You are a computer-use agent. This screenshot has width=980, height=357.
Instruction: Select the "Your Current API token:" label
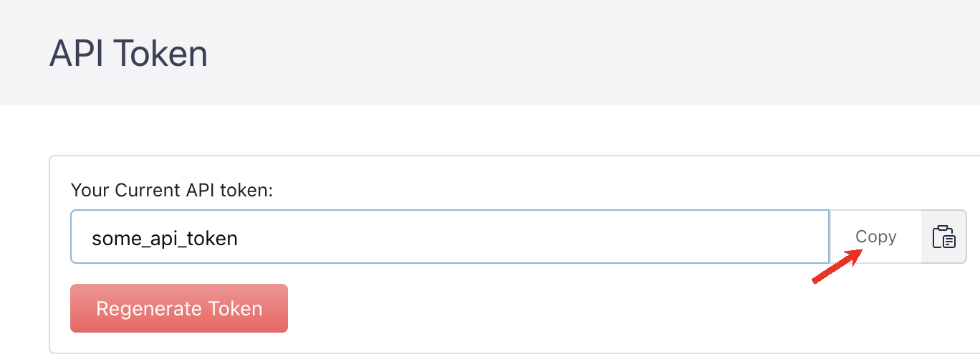173,191
